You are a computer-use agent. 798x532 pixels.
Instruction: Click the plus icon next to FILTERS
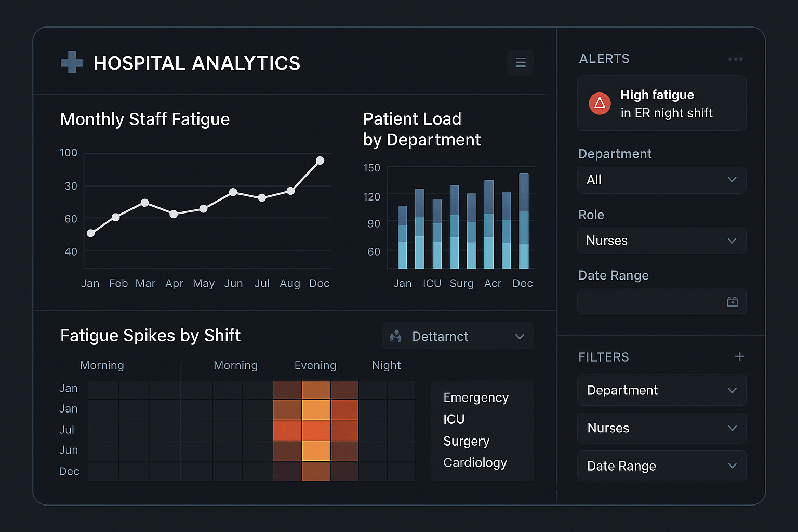coord(740,356)
